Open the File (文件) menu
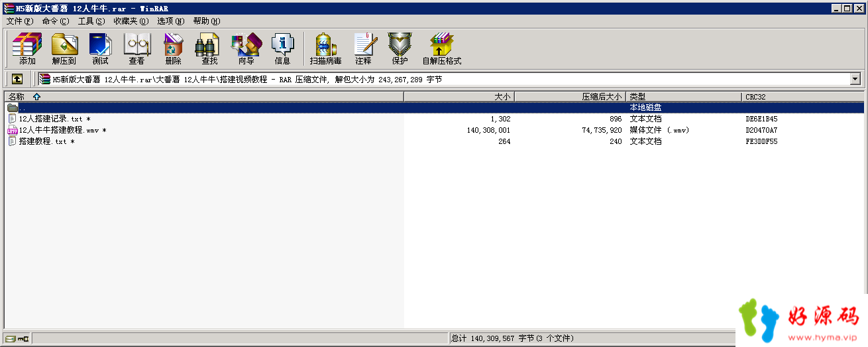Image resolution: width=868 pixels, height=347 pixels. (x=19, y=21)
